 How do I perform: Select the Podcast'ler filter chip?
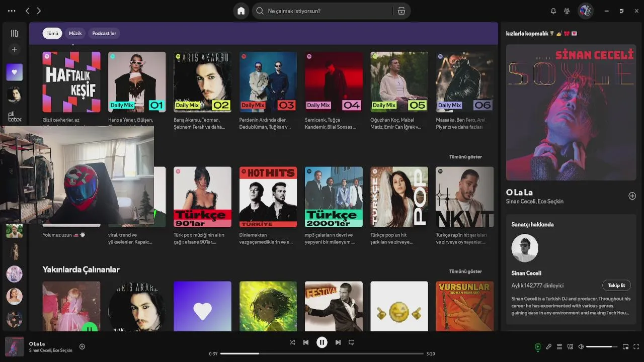click(104, 33)
